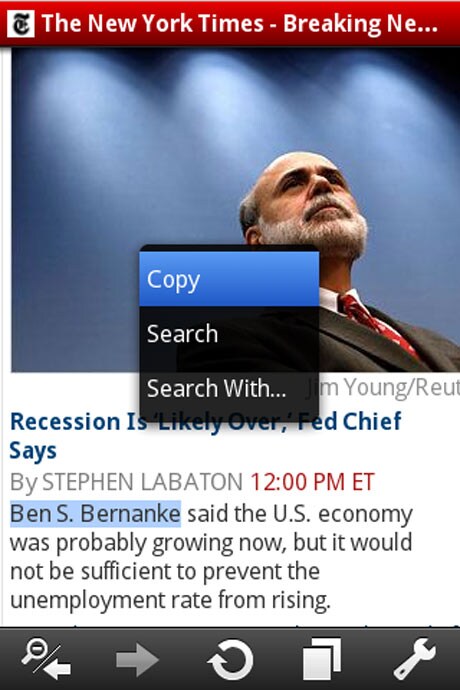Tap the 'unemployment rate from rising' line
The image size is (460, 690).
tap(170, 600)
